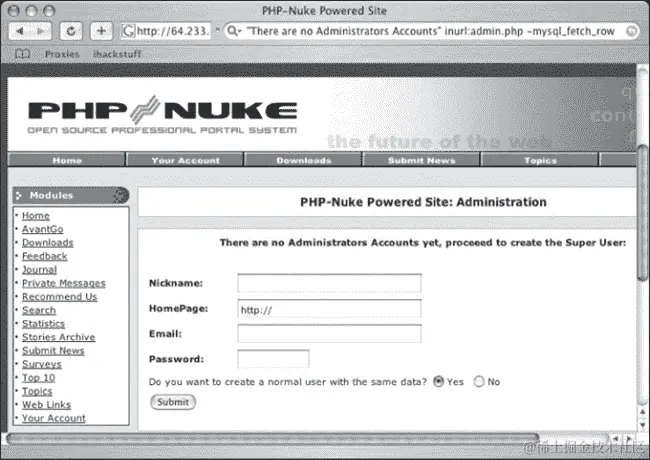
Task: Open the ihackstuff bookmark
Action: tap(117, 54)
